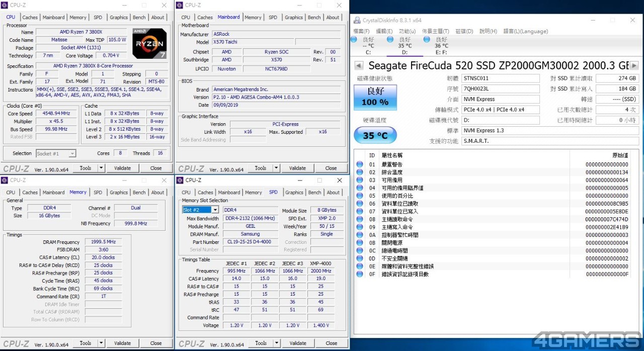
Task: Click Validate in Memory-tab window
Action: pos(122,343)
